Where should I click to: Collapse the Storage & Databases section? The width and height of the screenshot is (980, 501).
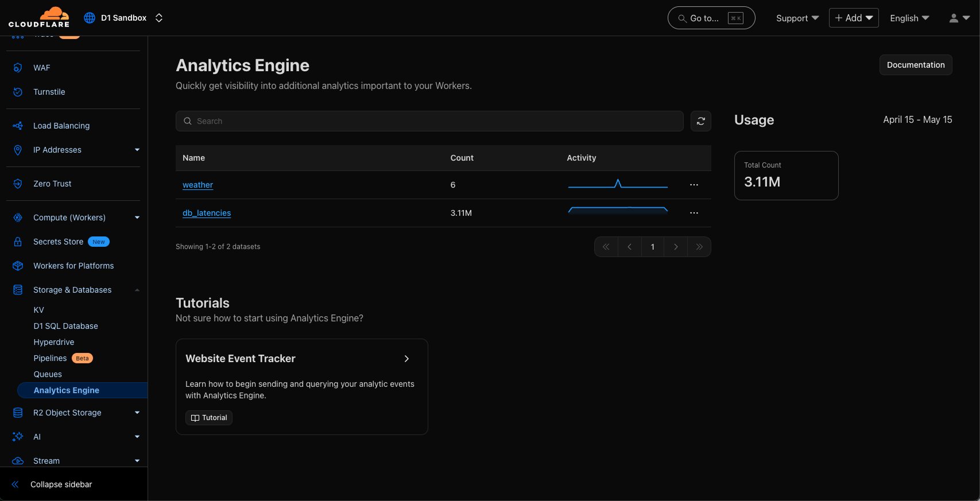click(137, 290)
